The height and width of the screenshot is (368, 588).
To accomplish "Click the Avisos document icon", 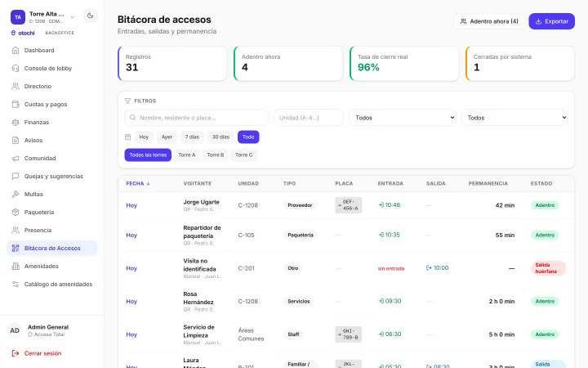I will click(x=16, y=141).
